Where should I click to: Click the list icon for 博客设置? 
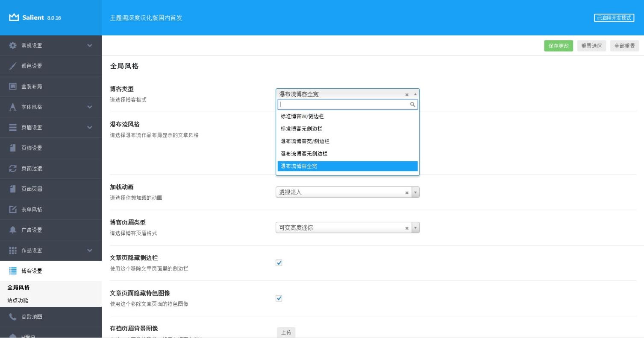[13, 271]
